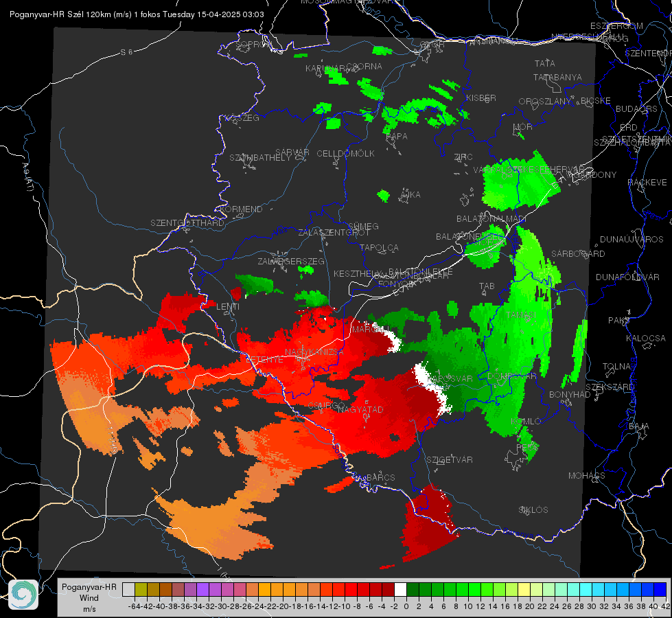Click the RACKEVE city label

pos(647,183)
